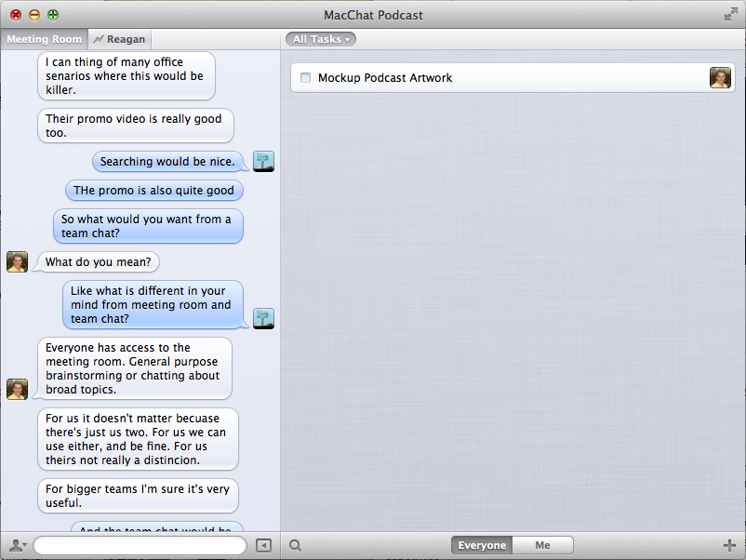Select the Everyone task filter

[x=482, y=545]
